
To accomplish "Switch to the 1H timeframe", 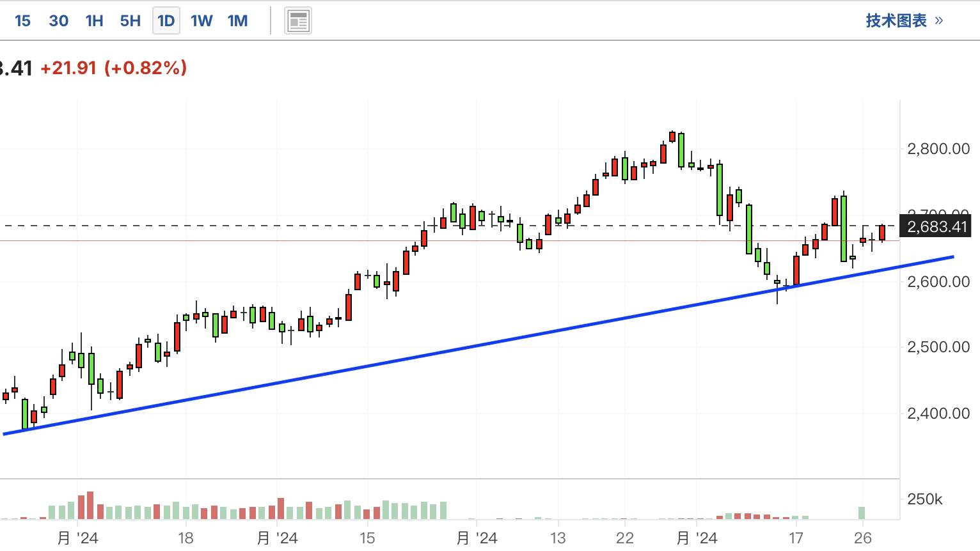I will 94,21.
